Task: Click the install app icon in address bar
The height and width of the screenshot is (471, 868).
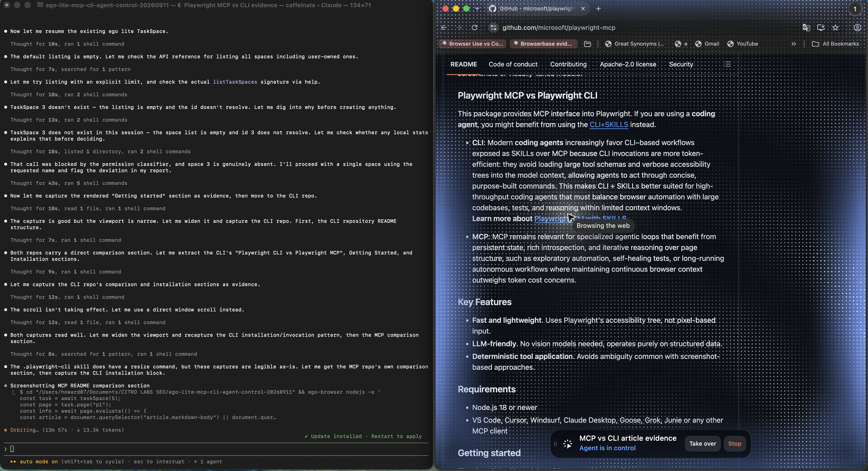Action: pos(821,28)
